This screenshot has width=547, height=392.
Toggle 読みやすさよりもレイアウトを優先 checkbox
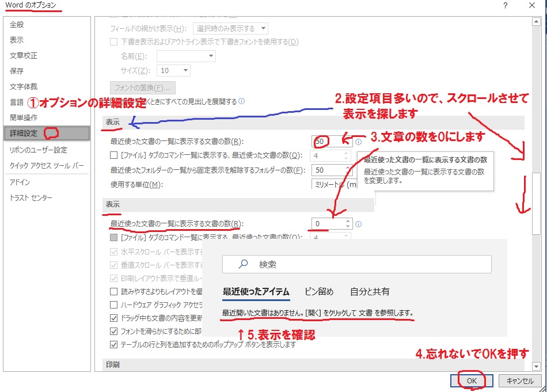(x=114, y=292)
